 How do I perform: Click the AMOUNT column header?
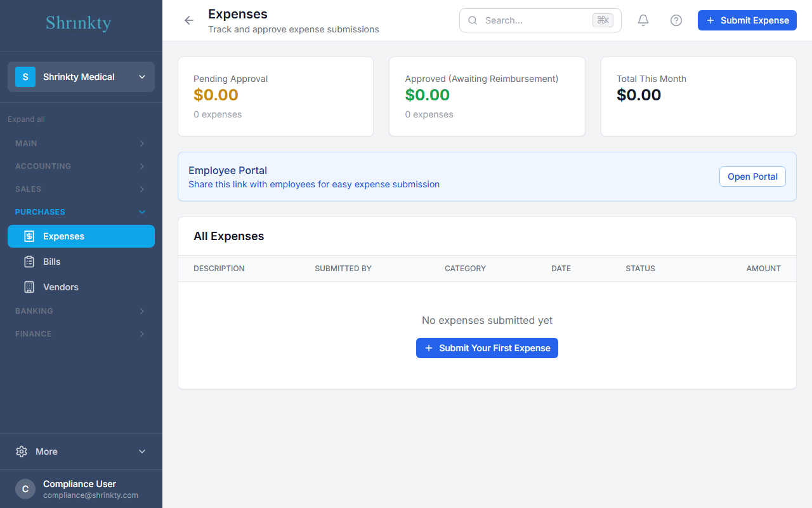point(763,269)
